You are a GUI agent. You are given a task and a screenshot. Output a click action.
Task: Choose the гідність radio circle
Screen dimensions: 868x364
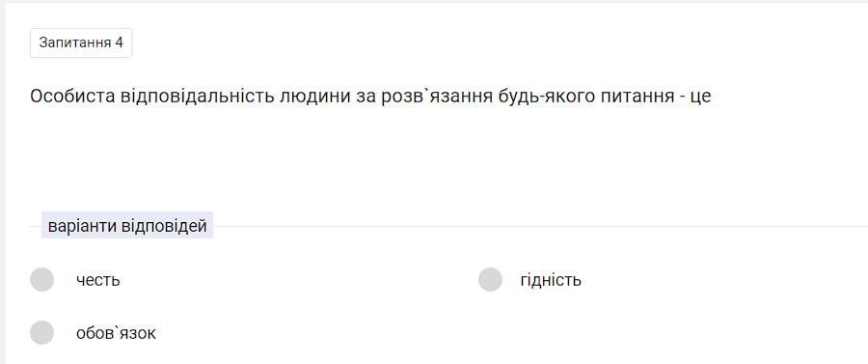tap(491, 279)
